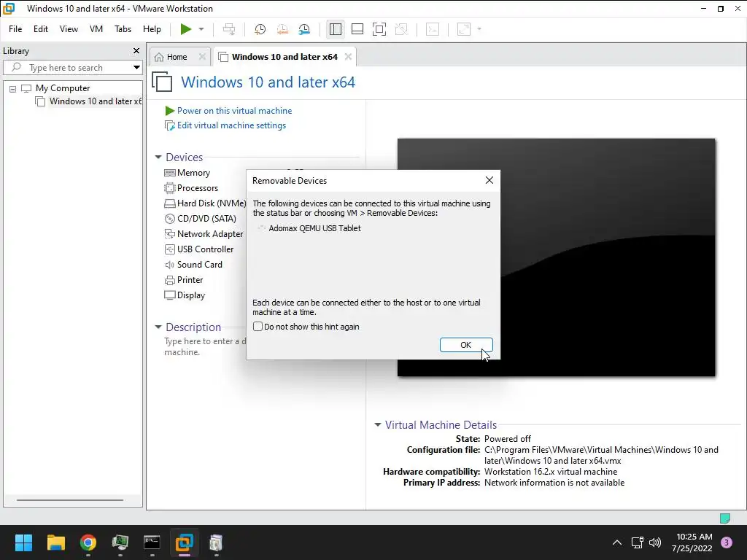Show hidden system tray icons
Image resolution: width=747 pixels, height=560 pixels.
coord(617,542)
